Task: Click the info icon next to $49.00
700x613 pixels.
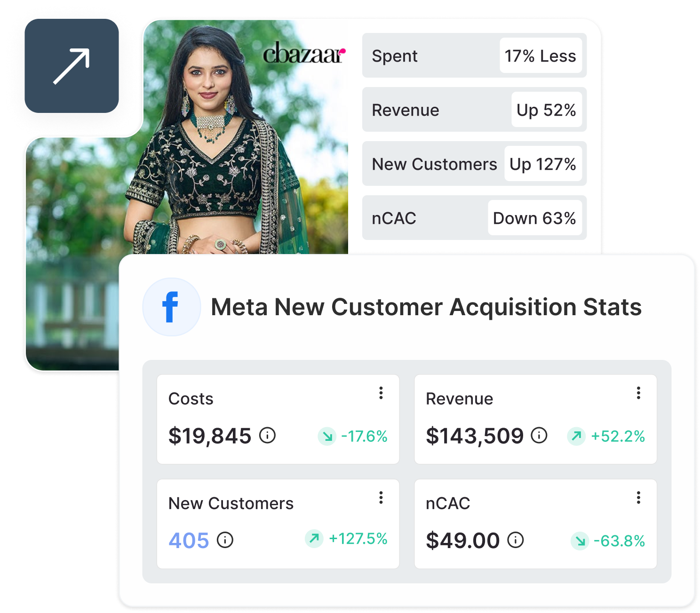Action: click(516, 540)
